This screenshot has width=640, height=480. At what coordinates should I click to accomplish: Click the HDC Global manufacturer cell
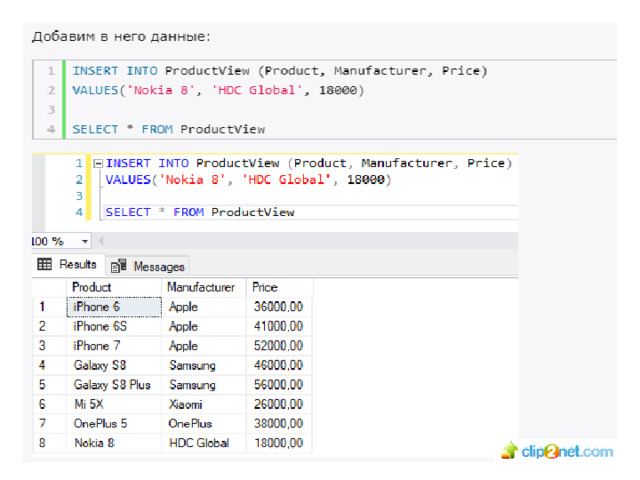point(199,442)
